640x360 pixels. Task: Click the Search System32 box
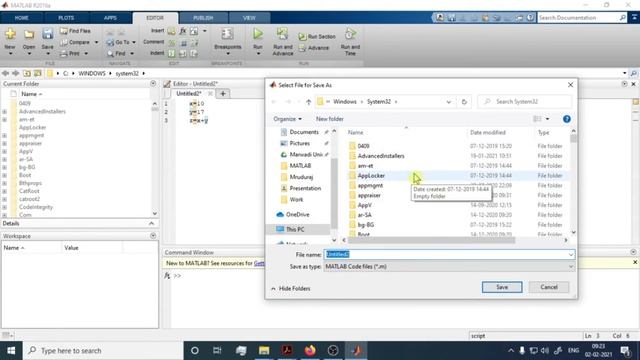point(525,102)
